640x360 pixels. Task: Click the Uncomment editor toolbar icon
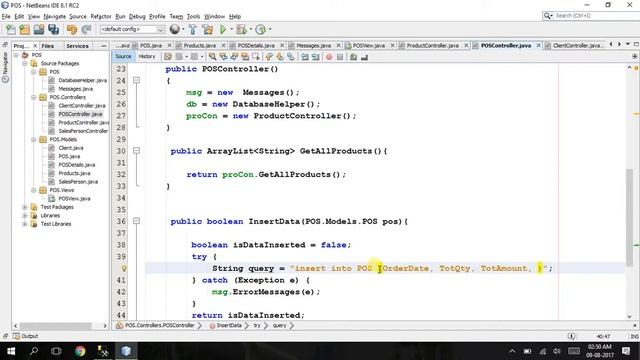tap(364, 57)
